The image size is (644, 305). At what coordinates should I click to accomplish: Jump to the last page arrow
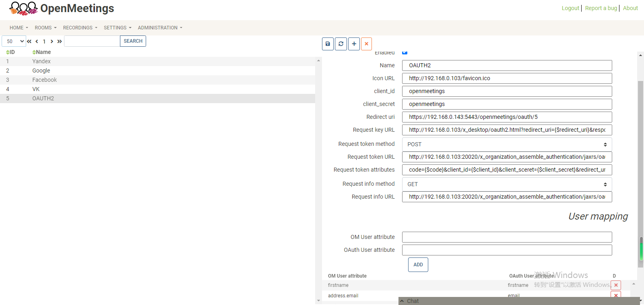click(60, 41)
